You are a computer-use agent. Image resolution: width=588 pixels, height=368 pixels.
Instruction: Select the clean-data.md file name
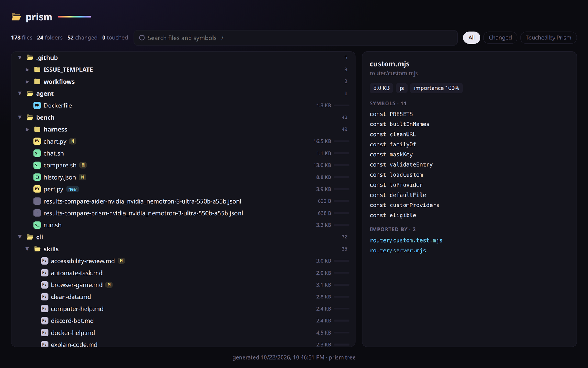pyautogui.click(x=71, y=297)
